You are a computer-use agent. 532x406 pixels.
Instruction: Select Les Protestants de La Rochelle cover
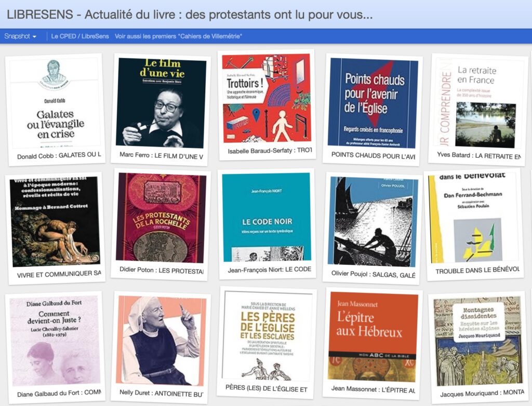coord(161,218)
